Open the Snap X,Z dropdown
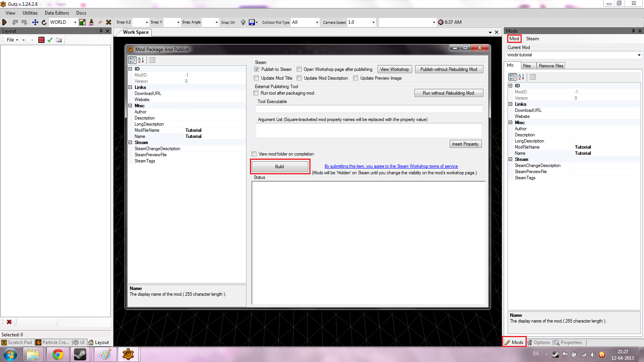644x362 pixels. pyautogui.click(x=147, y=22)
